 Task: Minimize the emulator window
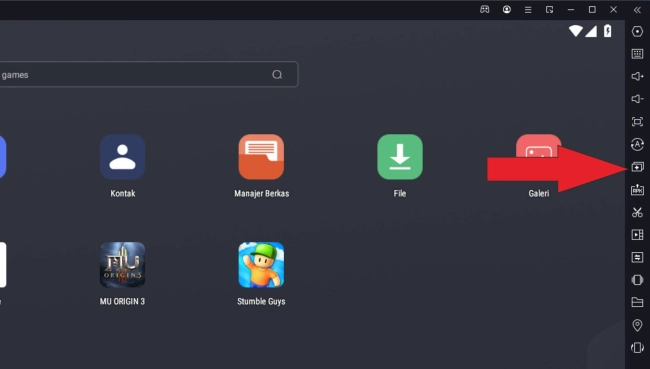571,10
